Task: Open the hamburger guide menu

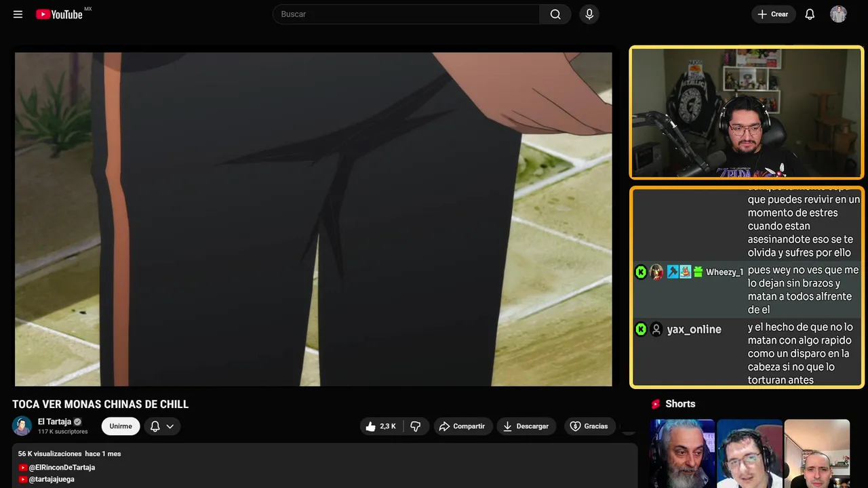Action: pyautogui.click(x=18, y=14)
